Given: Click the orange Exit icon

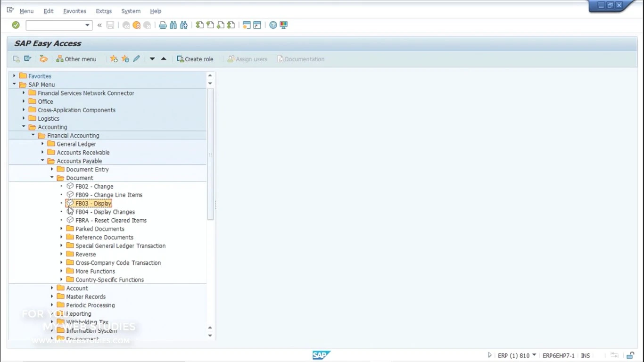Looking at the screenshot, I should (x=137, y=25).
